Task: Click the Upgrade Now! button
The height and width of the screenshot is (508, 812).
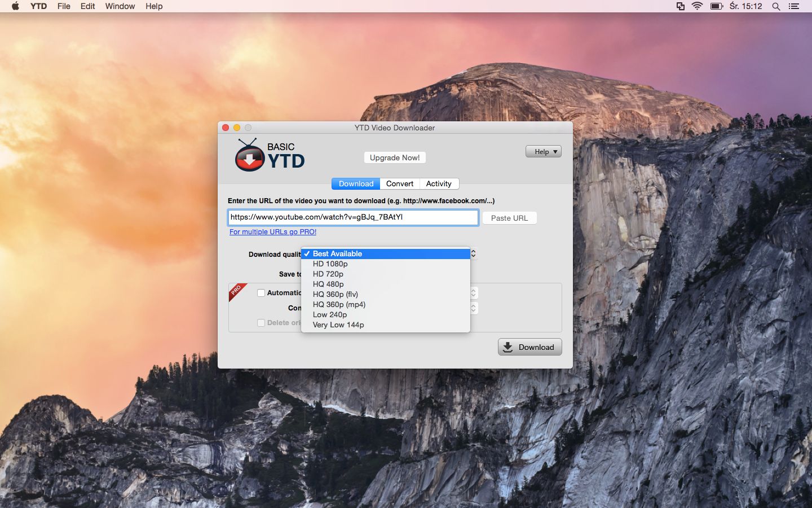Action: pyautogui.click(x=395, y=157)
